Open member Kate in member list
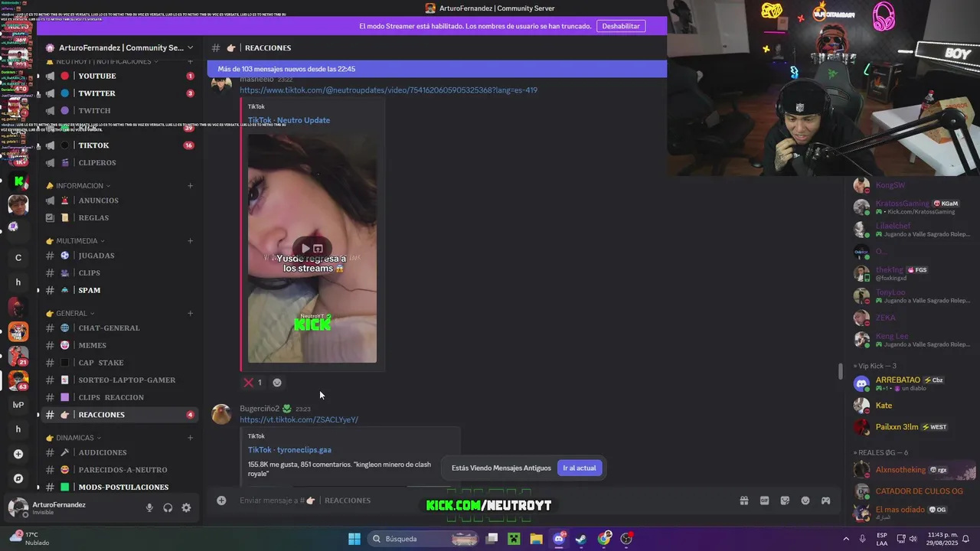Image resolution: width=980 pixels, height=551 pixels. pyautogui.click(x=911, y=406)
